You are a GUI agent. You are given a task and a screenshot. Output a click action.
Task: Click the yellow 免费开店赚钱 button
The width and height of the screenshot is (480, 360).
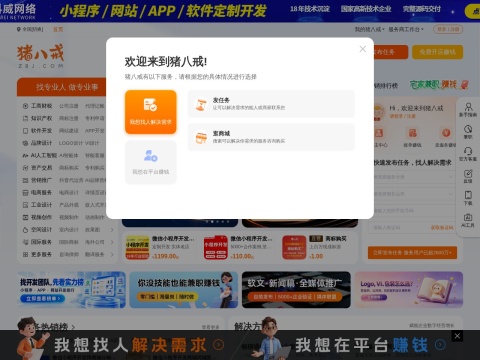point(437,52)
